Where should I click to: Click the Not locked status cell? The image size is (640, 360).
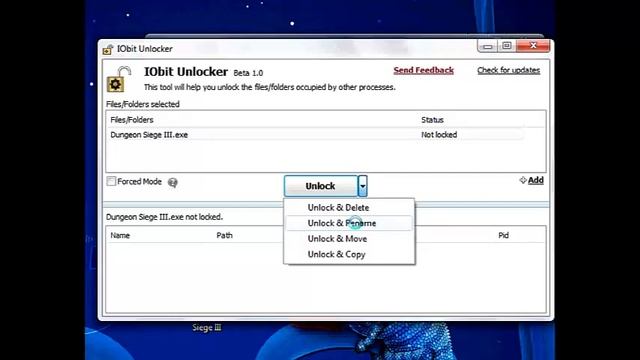pyautogui.click(x=439, y=135)
